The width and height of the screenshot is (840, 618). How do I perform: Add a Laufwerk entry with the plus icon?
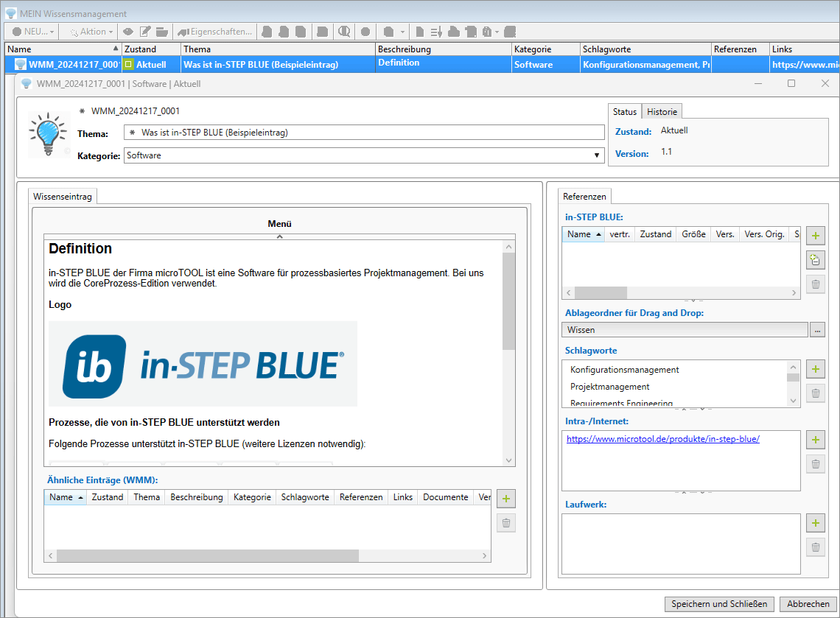click(815, 523)
